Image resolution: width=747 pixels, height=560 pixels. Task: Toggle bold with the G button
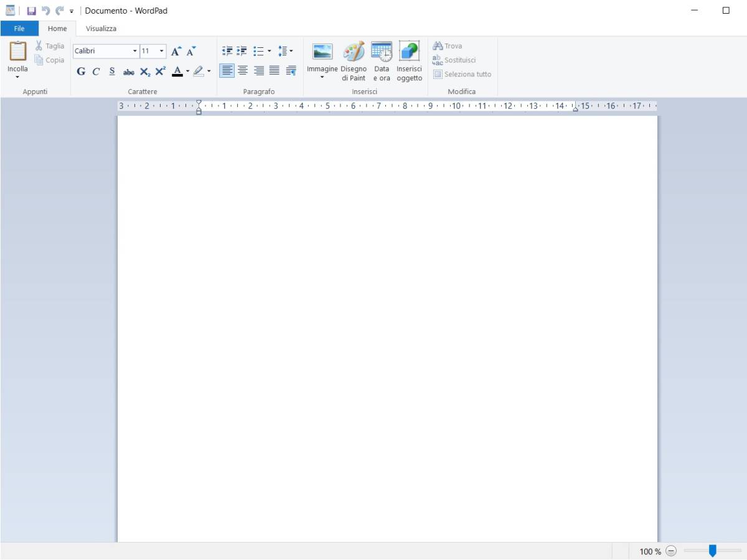click(x=81, y=72)
